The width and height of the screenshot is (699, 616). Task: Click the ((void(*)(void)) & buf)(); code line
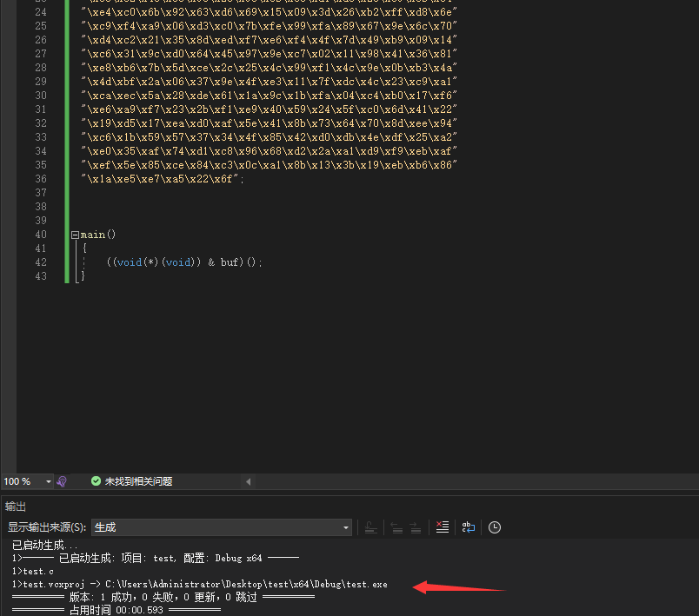[184, 262]
